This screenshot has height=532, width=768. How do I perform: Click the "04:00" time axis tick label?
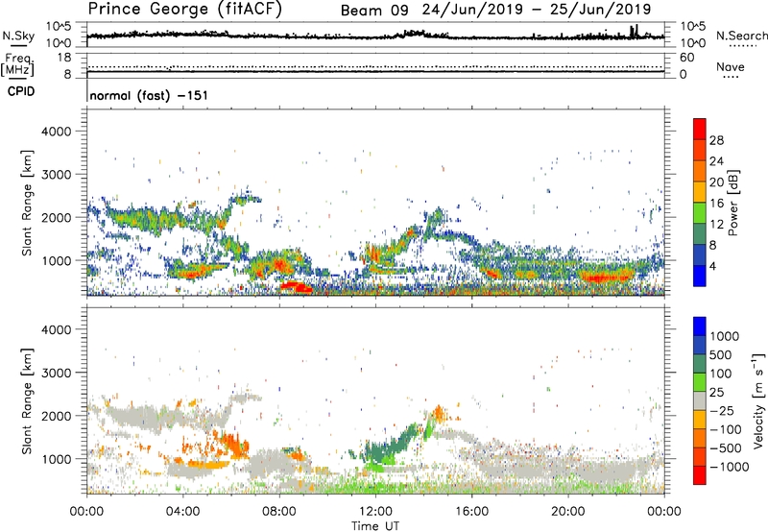pos(182,512)
